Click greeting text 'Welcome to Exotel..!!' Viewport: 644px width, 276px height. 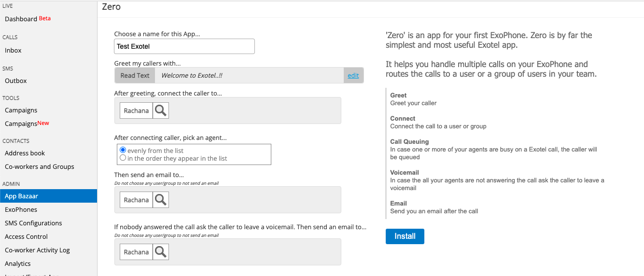coord(192,75)
